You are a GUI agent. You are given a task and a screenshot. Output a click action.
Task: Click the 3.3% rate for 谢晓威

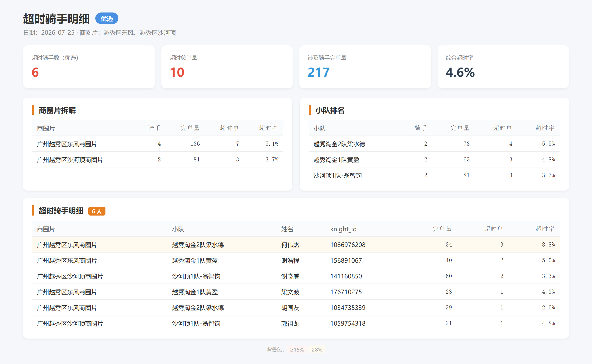pyautogui.click(x=548, y=276)
